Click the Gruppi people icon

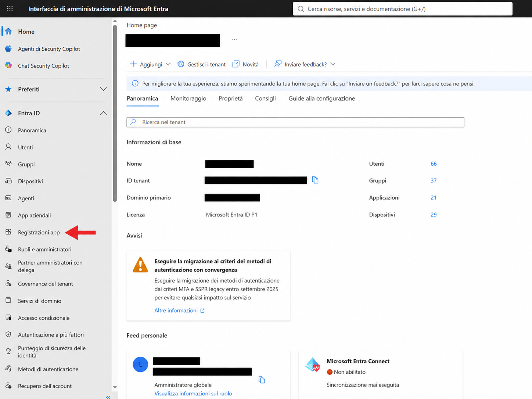coord(8,164)
